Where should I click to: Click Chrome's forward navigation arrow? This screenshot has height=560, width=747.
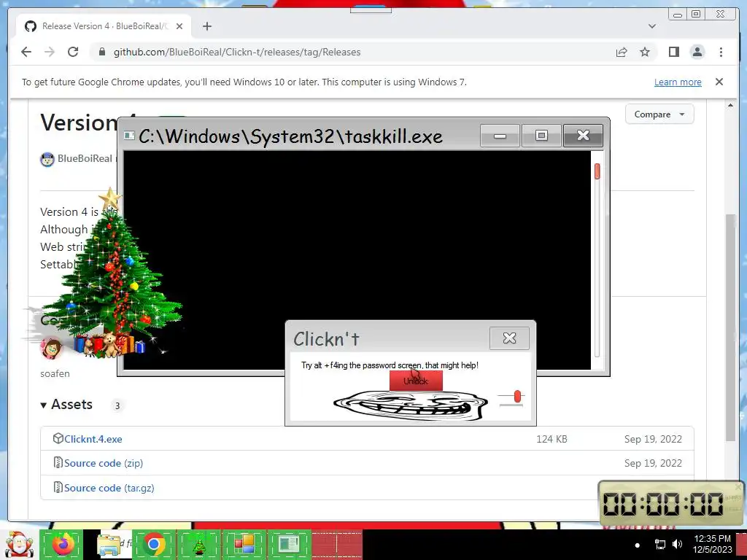pyautogui.click(x=50, y=52)
